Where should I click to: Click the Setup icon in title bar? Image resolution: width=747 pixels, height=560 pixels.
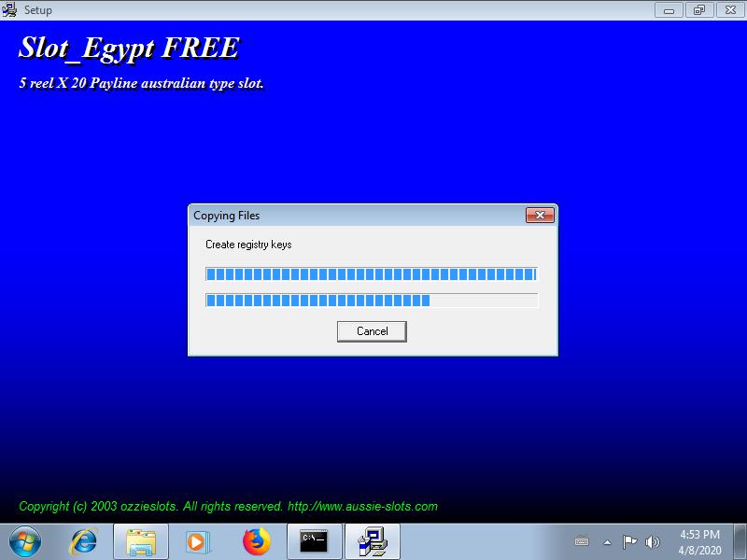click(9, 9)
